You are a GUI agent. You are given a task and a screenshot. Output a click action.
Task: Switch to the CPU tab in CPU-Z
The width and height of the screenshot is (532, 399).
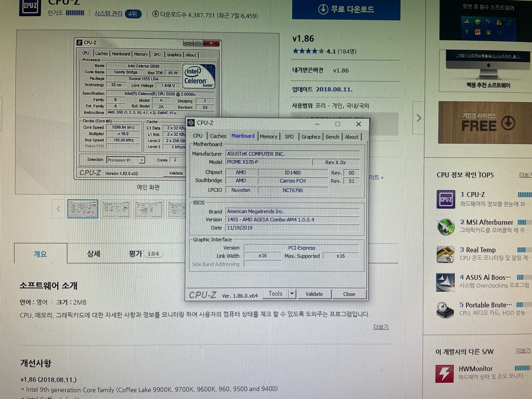197,136
